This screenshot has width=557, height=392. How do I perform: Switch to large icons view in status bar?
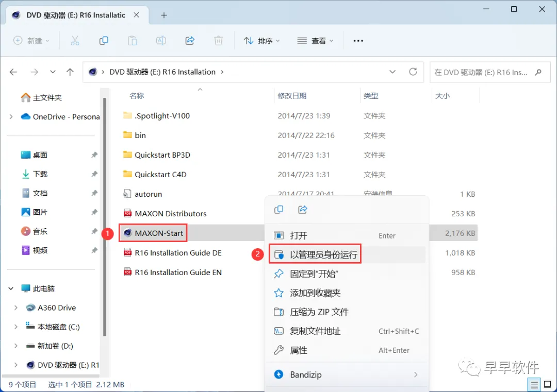click(548, 384)
